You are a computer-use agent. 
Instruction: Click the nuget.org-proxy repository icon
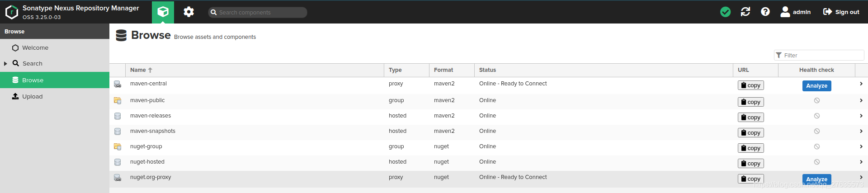[118, 178]
